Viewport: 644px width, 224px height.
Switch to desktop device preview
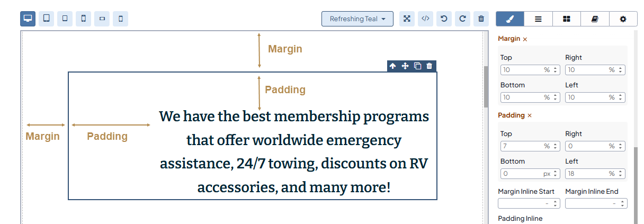[28, 19]
